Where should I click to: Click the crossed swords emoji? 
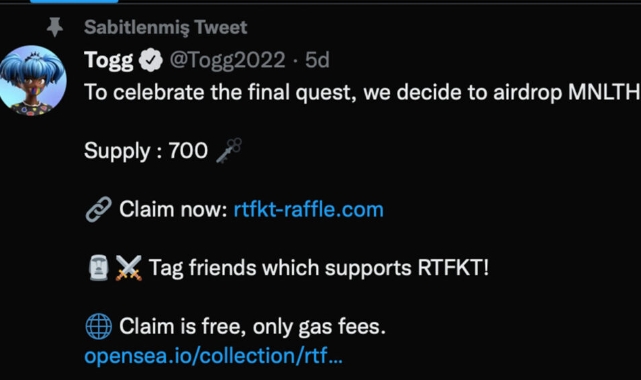tap(128, 268)
